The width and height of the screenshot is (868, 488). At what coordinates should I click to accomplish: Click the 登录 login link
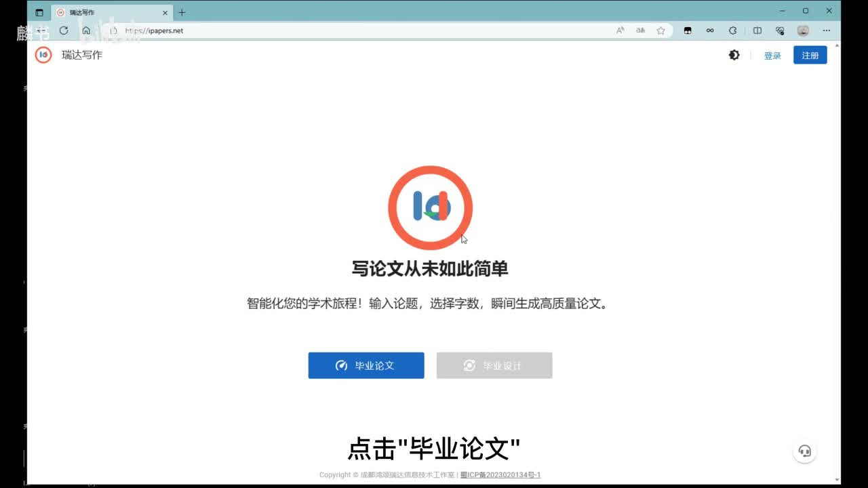[772, 56]
